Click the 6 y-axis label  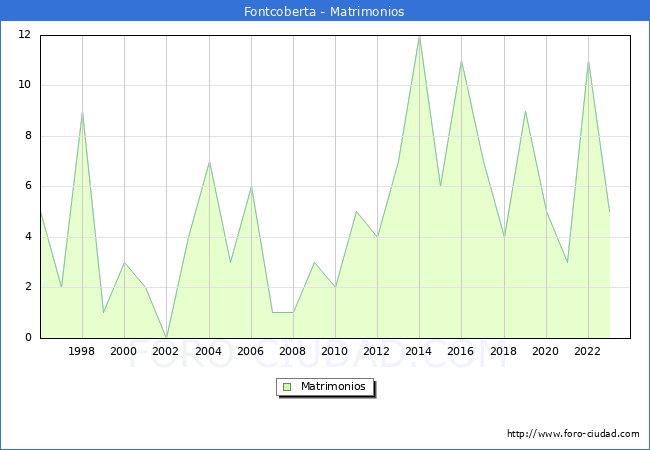pyautogui.click(x=28, y=186)
